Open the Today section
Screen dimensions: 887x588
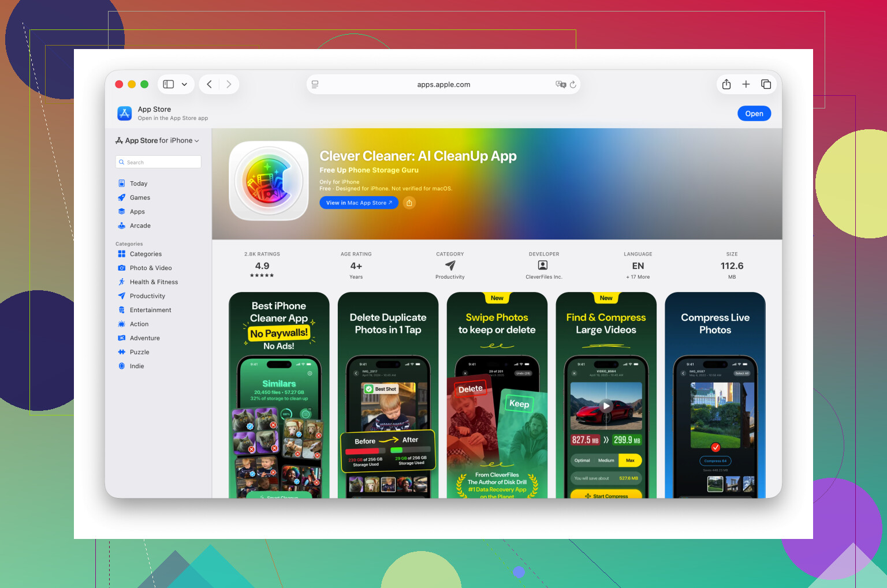click(139, 183)
